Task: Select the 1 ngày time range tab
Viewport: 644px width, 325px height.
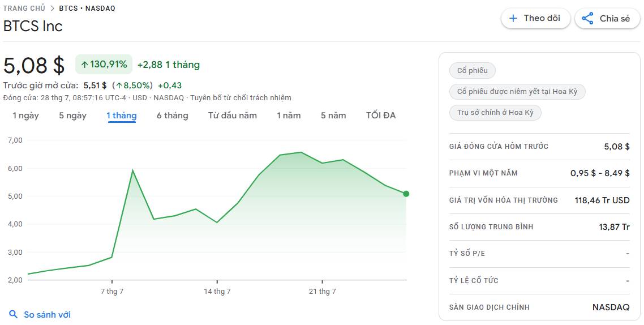Action: pos(26,116)
